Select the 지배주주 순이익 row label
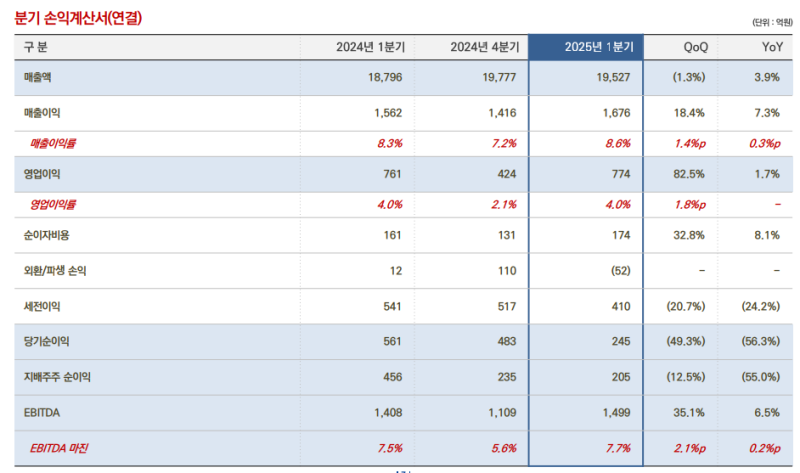The image size is (800, 473). coord(58,376)
